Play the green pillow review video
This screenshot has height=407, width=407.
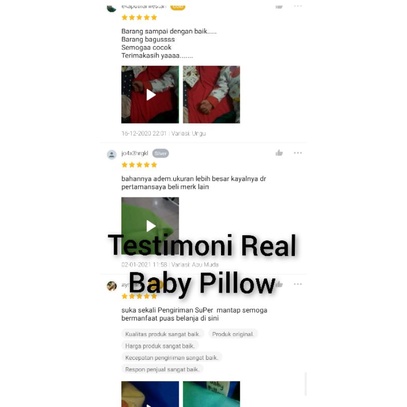(150, 226)
